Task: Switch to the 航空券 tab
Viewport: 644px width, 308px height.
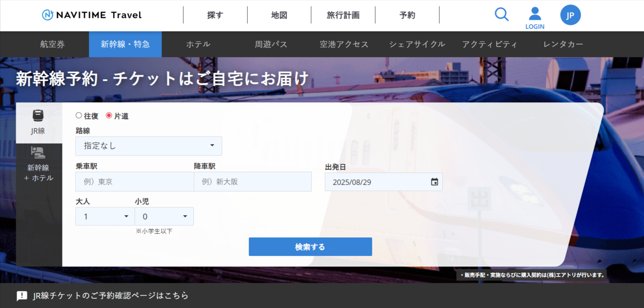Action: point(53,44)
